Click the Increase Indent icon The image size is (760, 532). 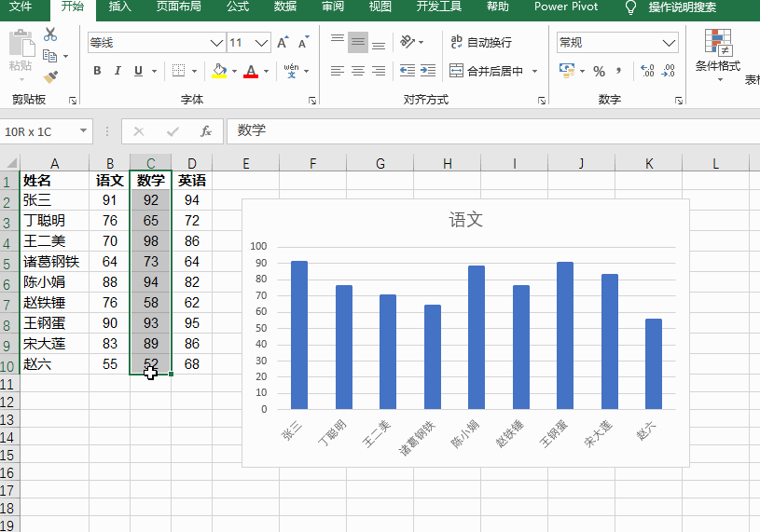(428, 71)
